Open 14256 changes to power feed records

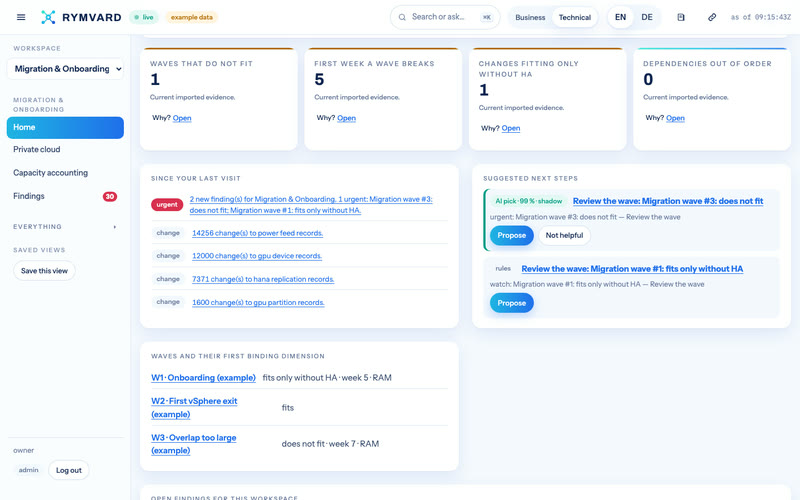pyautogui.click(x=257, y=233)
